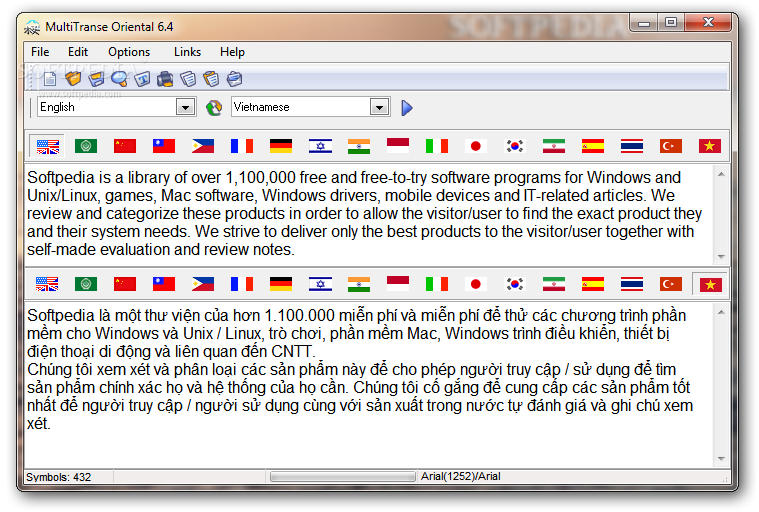Click the magnifying glass search icon
This screenshot has height=512, width=759.
[x=119, y=78]
